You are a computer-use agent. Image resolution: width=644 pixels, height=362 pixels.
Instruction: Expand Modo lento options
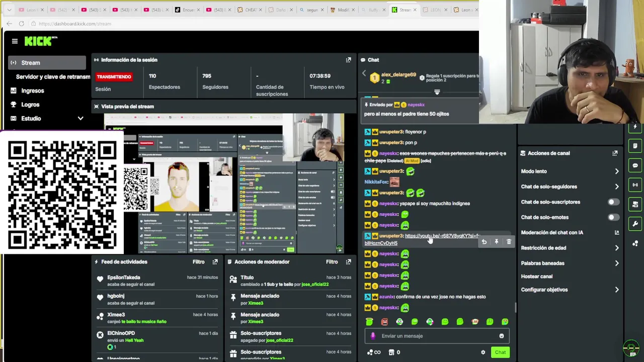(x=617, y=171)
